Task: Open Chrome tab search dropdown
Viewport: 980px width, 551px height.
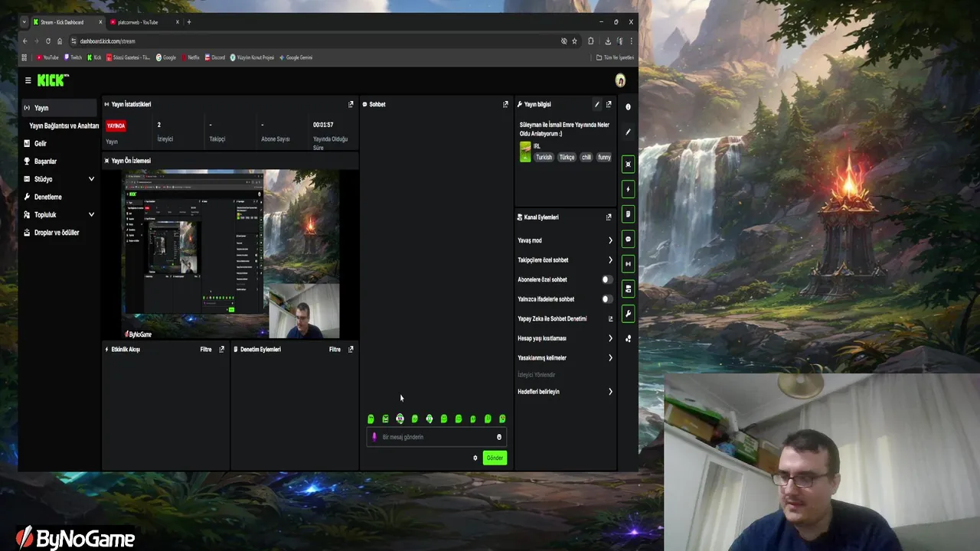Action: [24, 22]
